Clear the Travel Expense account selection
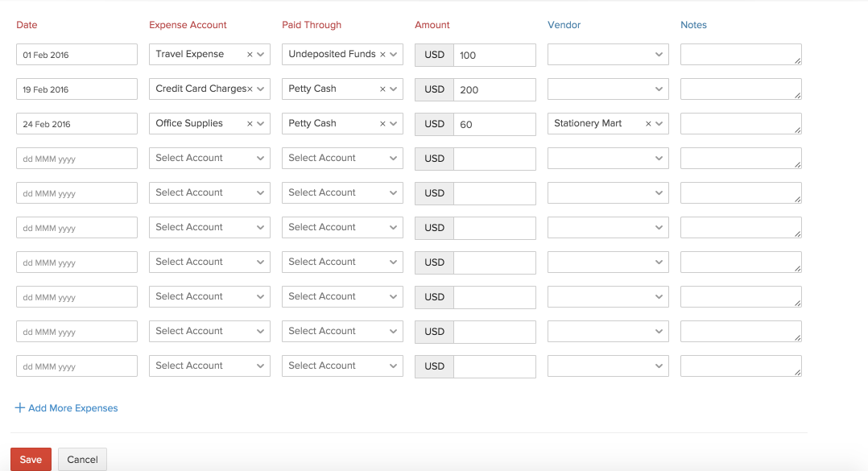Image resolution: width=868 pixels, height=471 pixels. (250, 55)
